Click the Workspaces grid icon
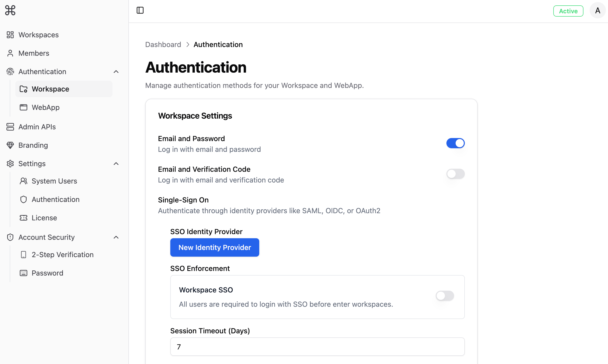608x364 pixels. click(10, 35)
